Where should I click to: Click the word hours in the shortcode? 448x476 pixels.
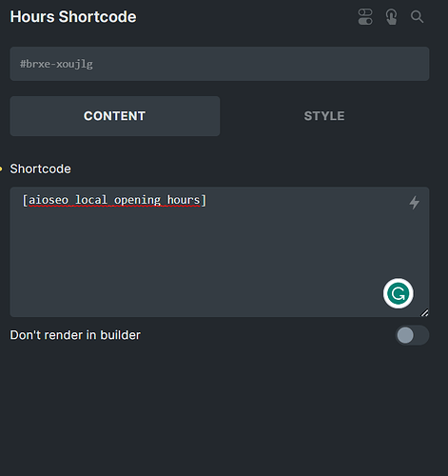tap(184, 200)
